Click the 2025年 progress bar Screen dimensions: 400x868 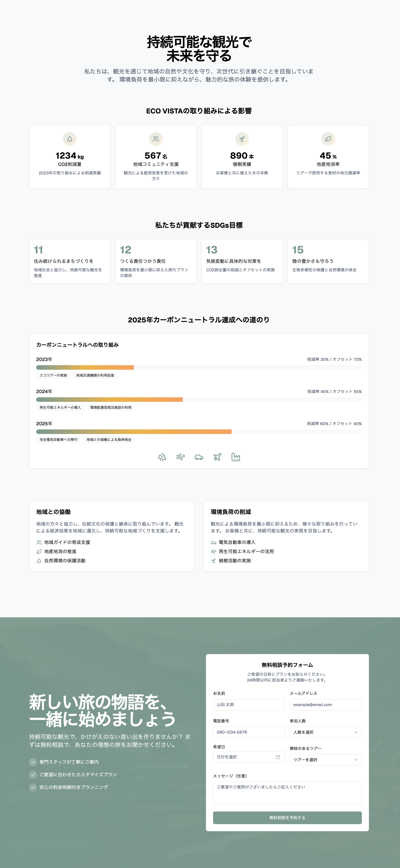click(199, 432)
